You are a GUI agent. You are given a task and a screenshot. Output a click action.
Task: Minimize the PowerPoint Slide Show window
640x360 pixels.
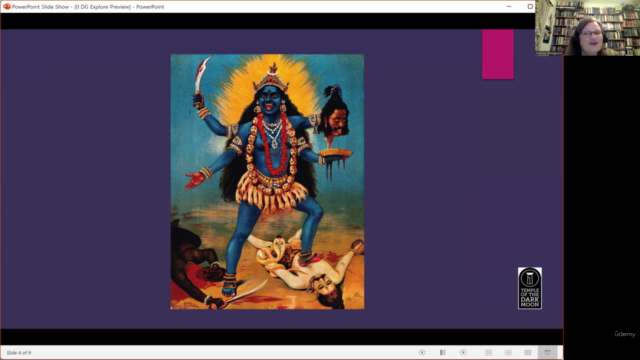[509, 7]
